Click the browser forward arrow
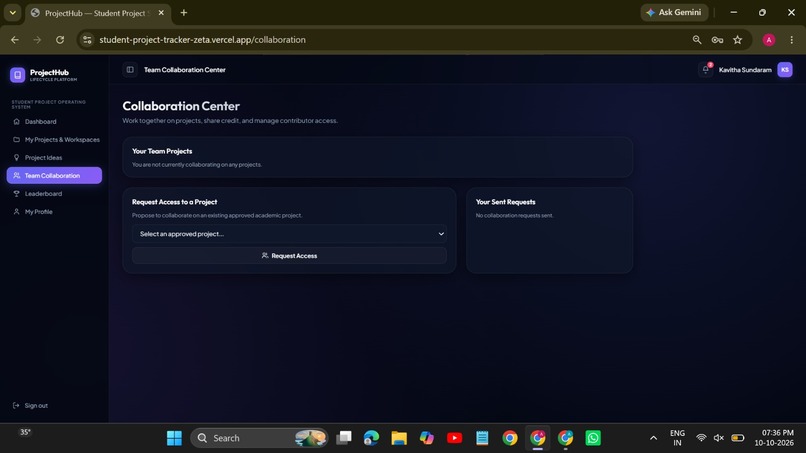This screenshot has height=453, width=806. [37, 40]
